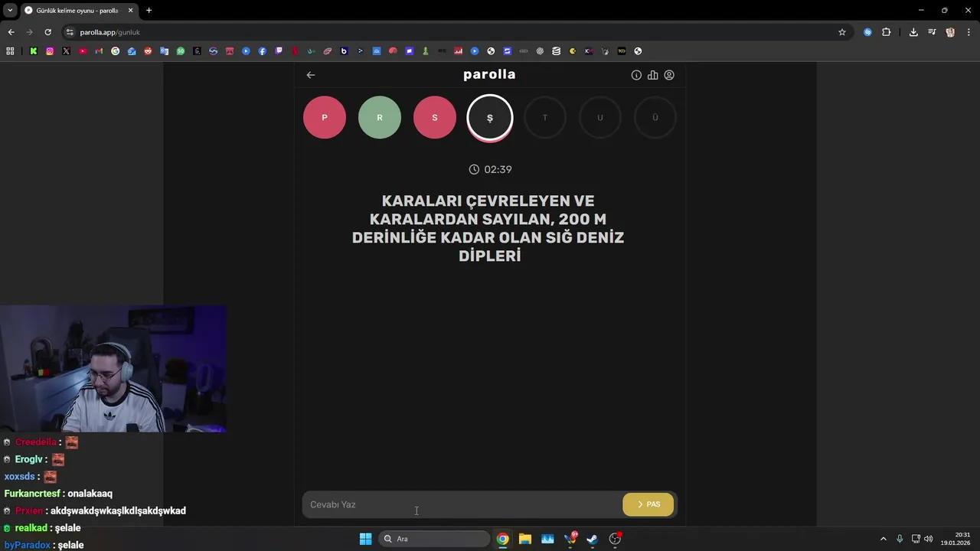Open the Twitch bookmark
The image size is (980, 551).
tap(279, 51)
